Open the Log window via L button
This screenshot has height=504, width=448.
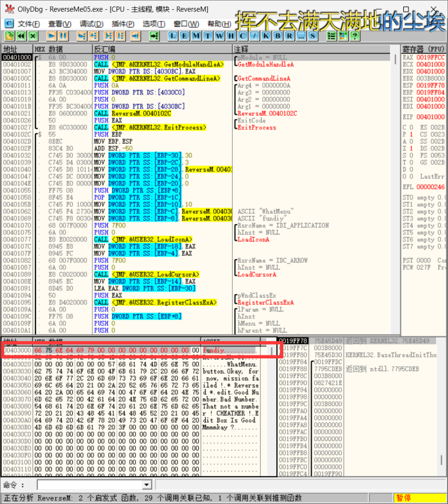point(174,36)
